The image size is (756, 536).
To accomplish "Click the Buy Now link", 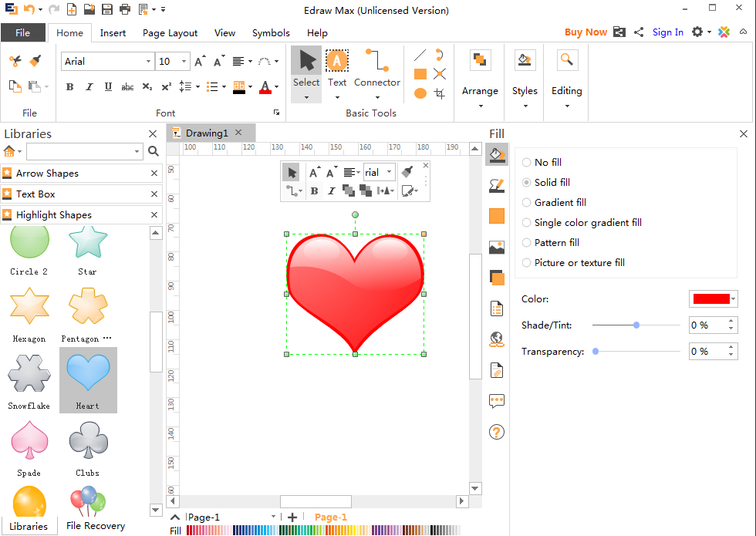I will click(586, 32).
